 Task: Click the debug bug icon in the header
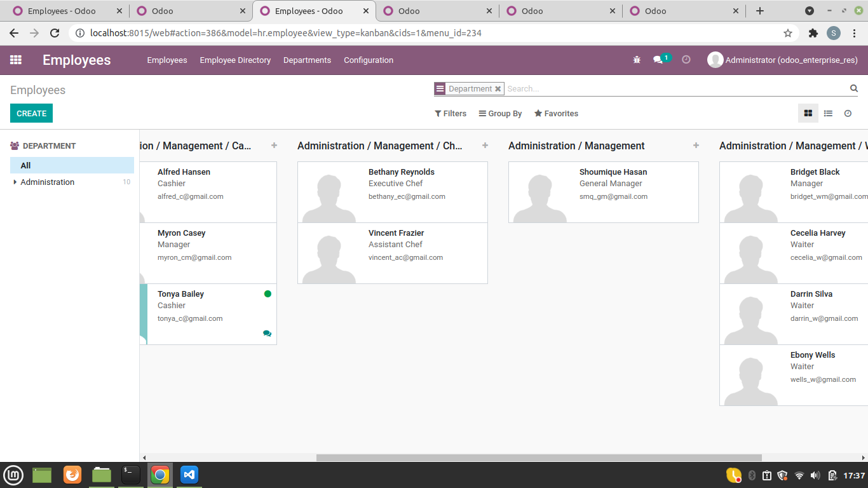[x=636, y=59]
